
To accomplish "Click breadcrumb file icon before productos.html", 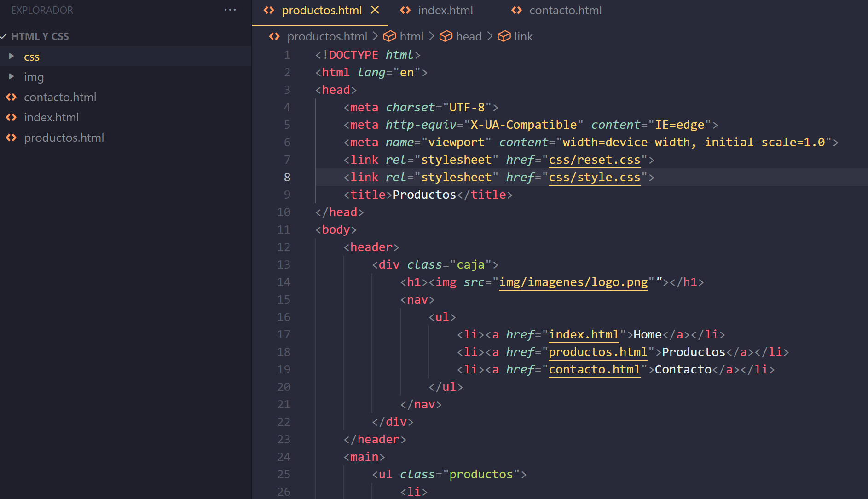I will (x=274, y=36).
